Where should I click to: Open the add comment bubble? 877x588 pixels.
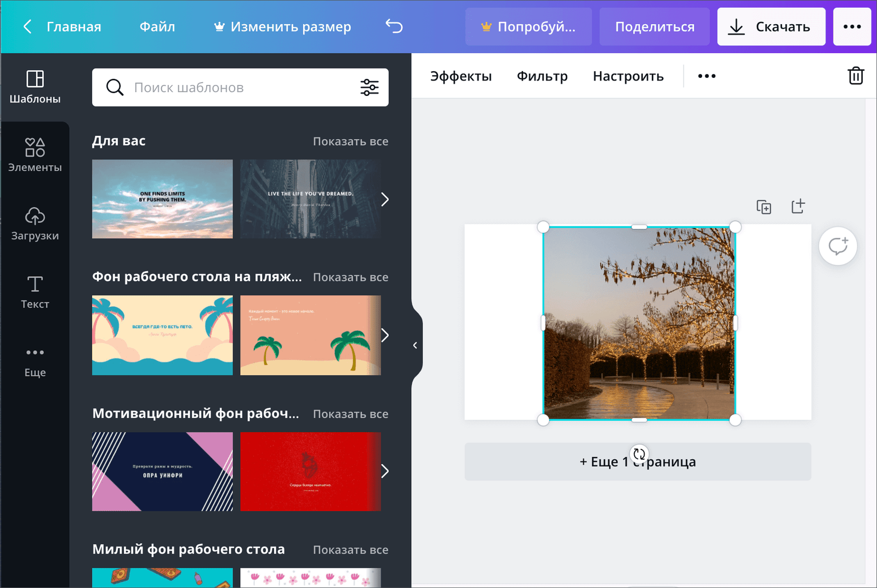coord(838,246)
